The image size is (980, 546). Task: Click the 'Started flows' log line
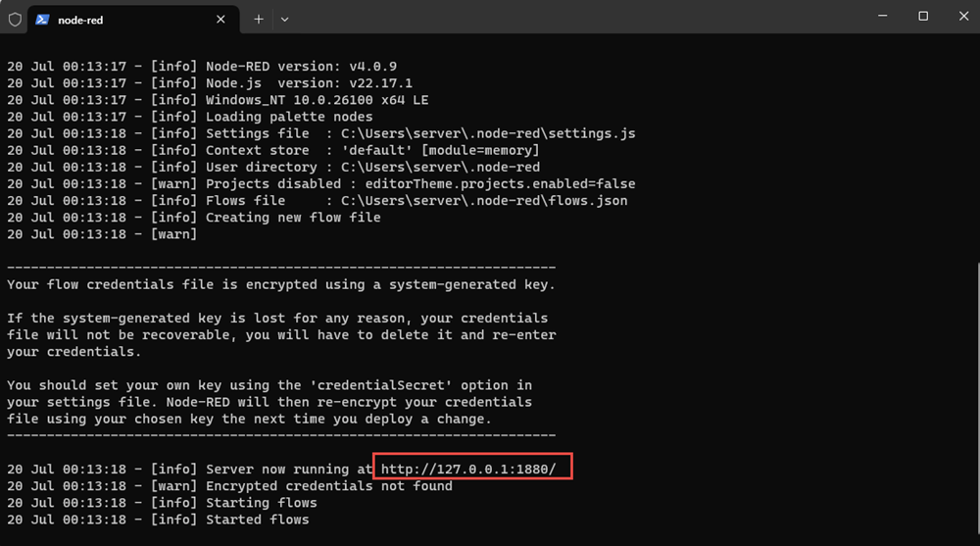pyautogui.click(x=158, y=520)
